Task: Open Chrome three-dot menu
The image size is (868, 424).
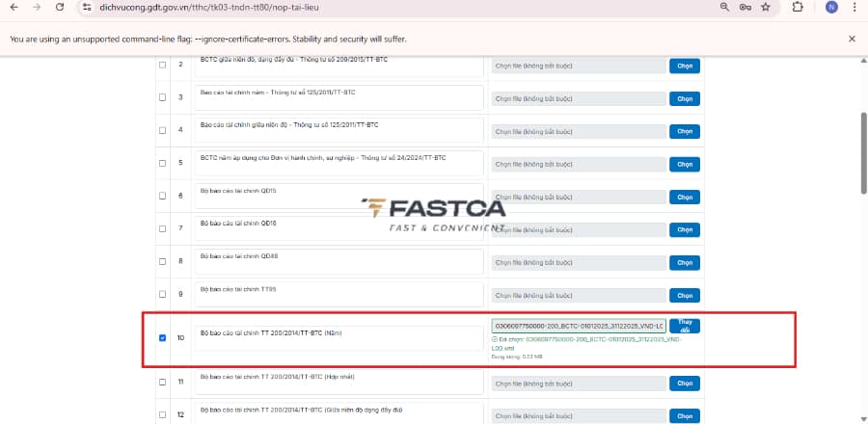Action: (x=854, y=7)
